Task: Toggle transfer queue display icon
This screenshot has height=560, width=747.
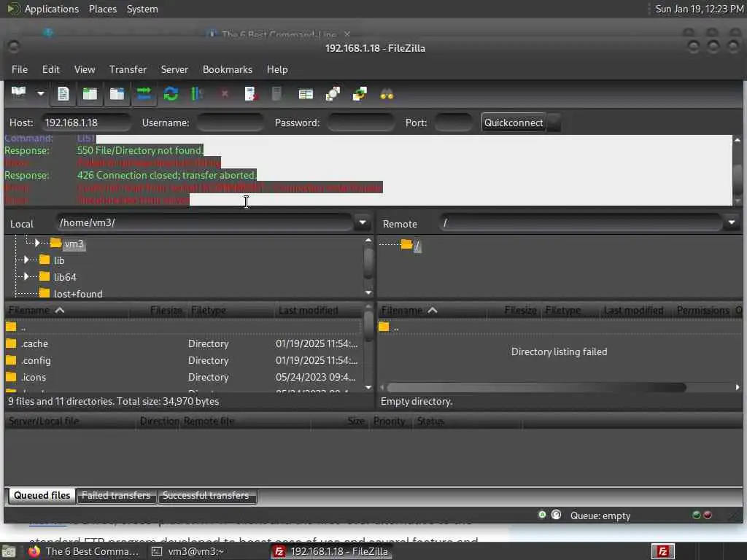Action: (x=144, y=93)
